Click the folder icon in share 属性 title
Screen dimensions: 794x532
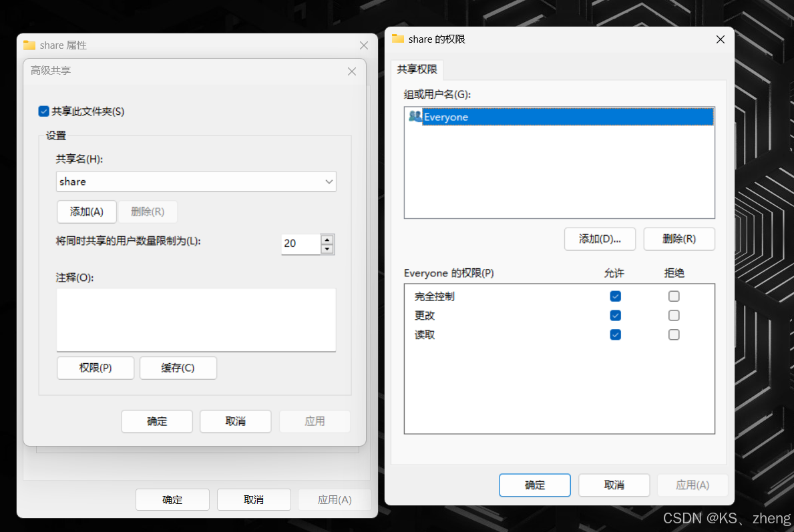point(29,45)
